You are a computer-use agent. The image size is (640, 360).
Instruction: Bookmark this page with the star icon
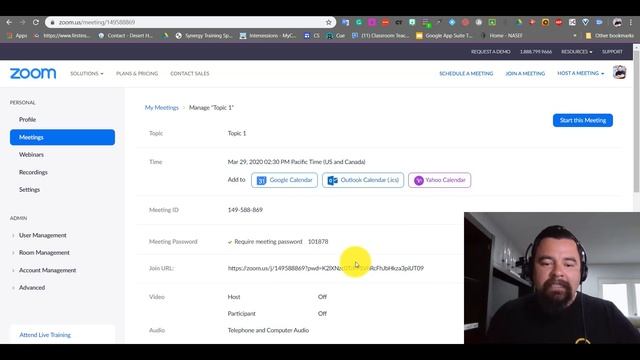329,22
